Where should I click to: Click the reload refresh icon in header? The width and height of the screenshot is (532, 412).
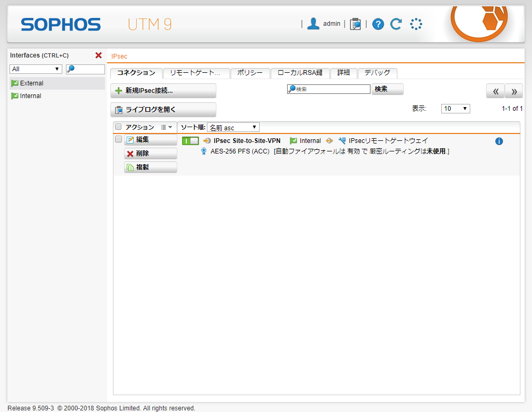click(396, 24)
